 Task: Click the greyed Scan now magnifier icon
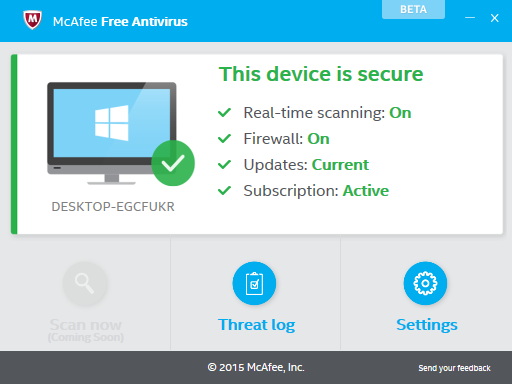pos(85,283)
